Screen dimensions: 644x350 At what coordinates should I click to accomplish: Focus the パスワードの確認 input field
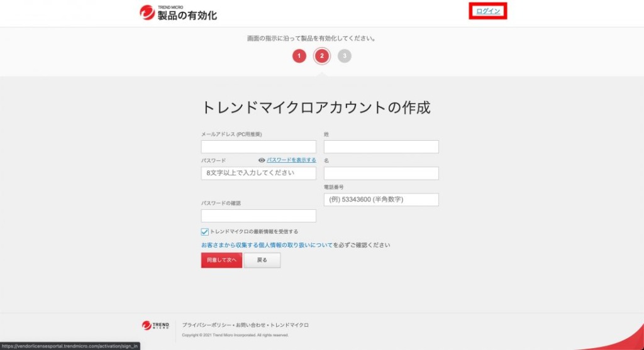pos(258,216)
